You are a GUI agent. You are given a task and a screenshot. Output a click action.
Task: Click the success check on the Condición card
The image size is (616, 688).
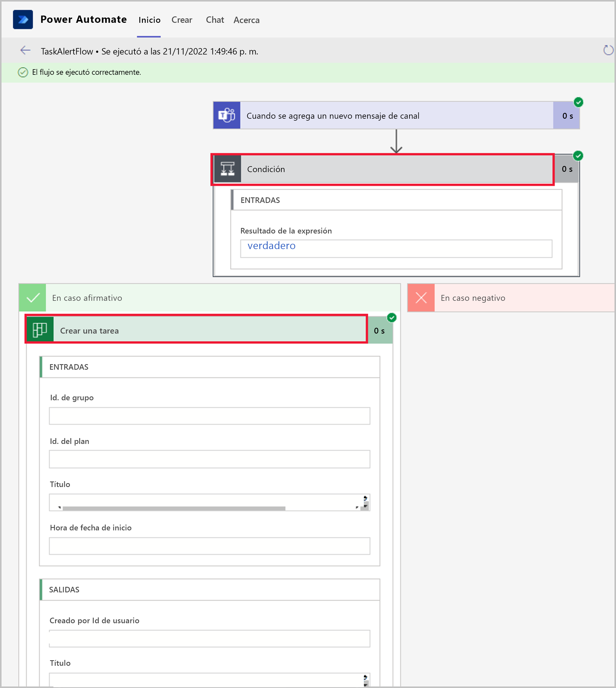(578, 155)
